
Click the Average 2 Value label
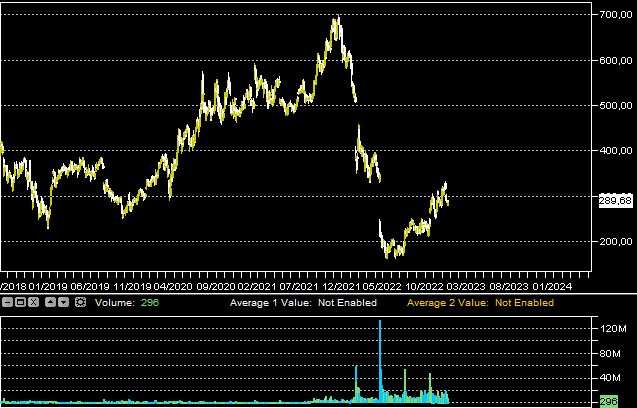pyautogui.click(x=447, y=302)
